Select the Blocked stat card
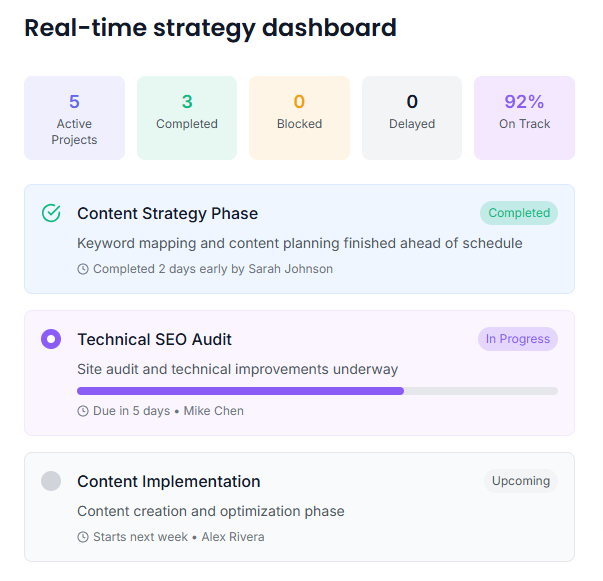The height and width of the screenshot is (581, 603). 299,118
